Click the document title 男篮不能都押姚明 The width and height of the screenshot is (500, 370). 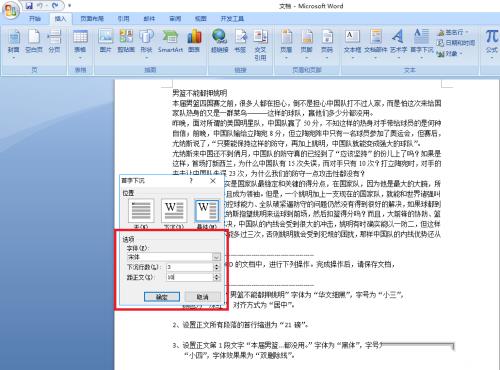tap(200, 93)
